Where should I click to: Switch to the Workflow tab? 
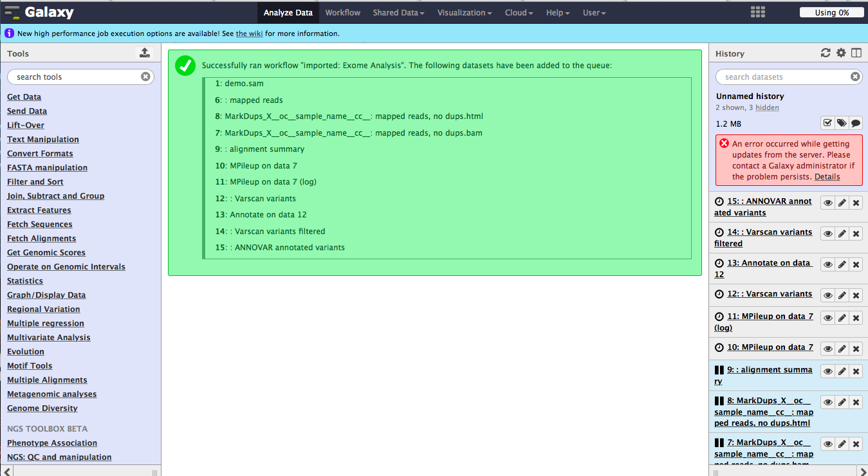tap(342, 12)
